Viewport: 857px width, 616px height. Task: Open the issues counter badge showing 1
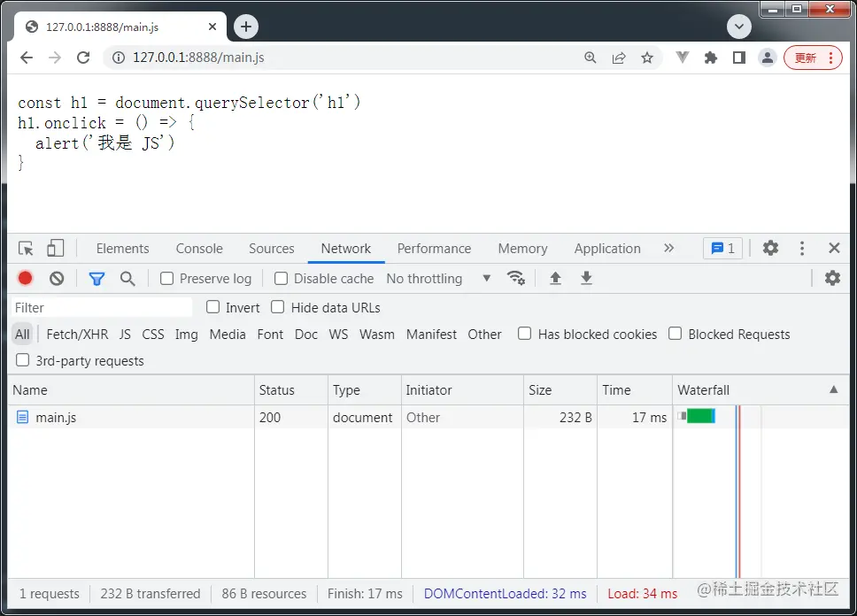[722, 249]
